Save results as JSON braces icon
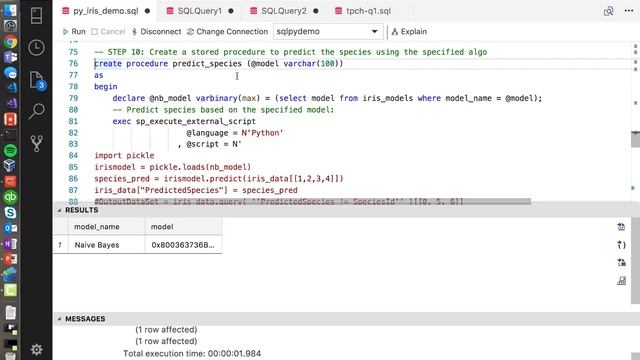Screen dimensions: 640x360 (621, 245)
